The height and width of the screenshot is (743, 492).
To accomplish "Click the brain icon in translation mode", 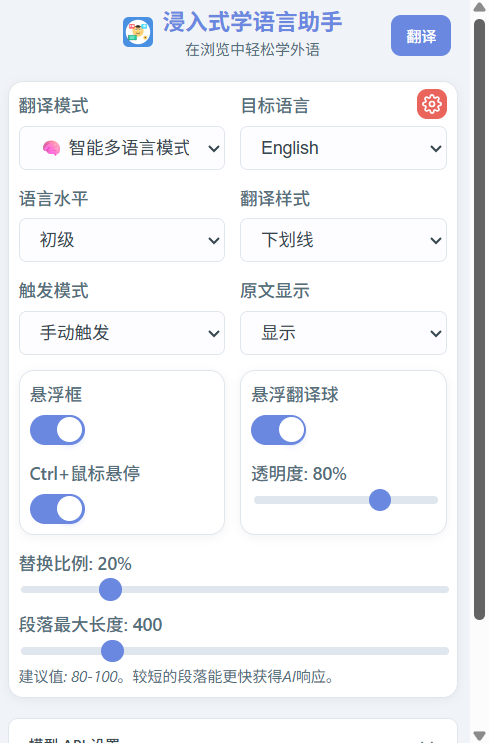I will click(51, 148).
